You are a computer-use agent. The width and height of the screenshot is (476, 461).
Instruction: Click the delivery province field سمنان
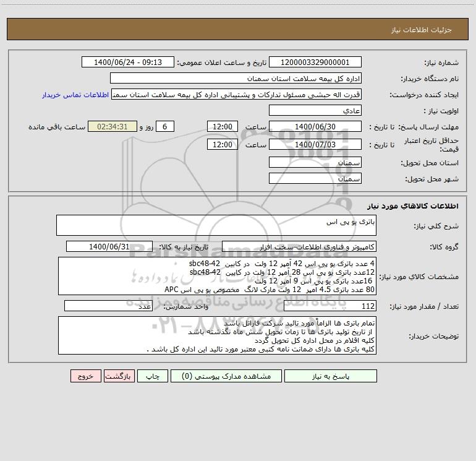pos(315,163)
